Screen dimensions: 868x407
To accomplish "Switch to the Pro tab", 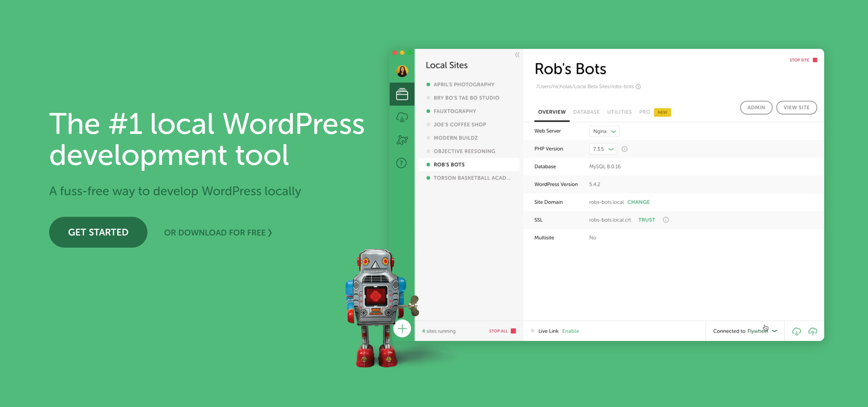I will pyautogui.click(x=644, y=112).
